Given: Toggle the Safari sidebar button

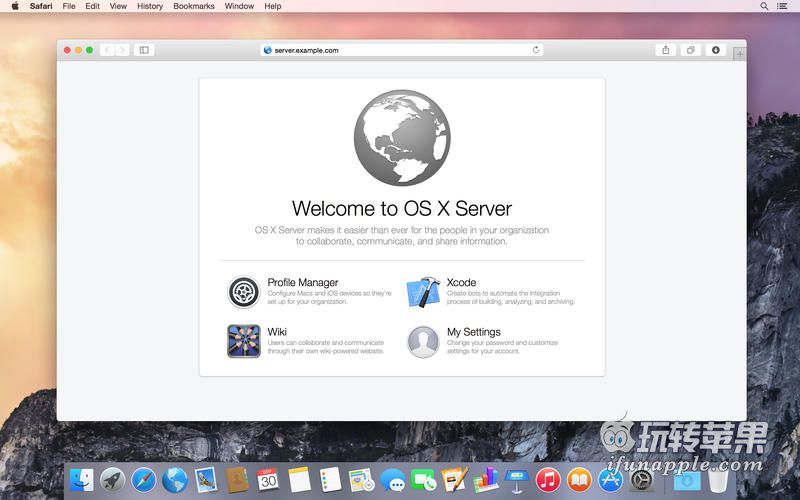Looking at the screenshot, I should (144, 50).
